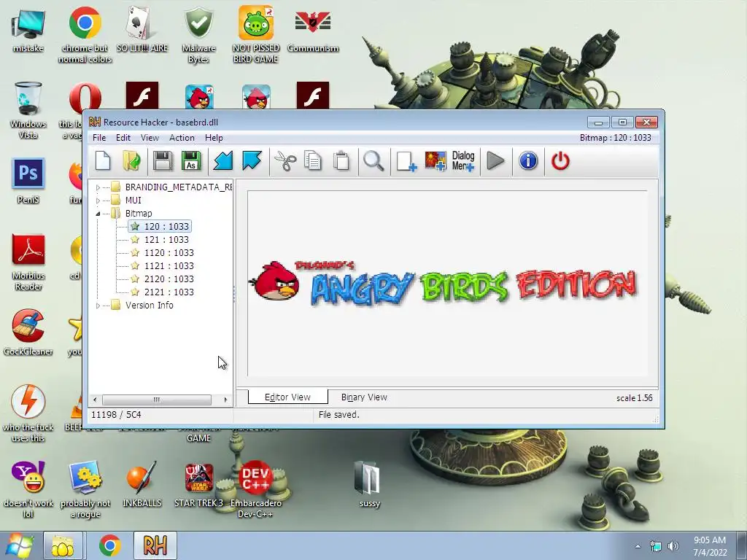Click the blue down-left arrow toolbar icon
This screenshot has width=747, height=560.
pyautogui.click(x=223, y=161)
